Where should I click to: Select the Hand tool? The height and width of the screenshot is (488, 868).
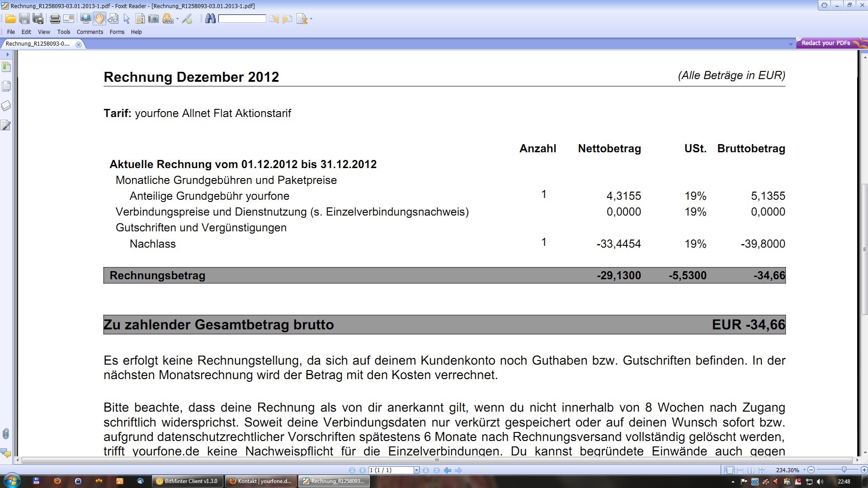(99, 19)
